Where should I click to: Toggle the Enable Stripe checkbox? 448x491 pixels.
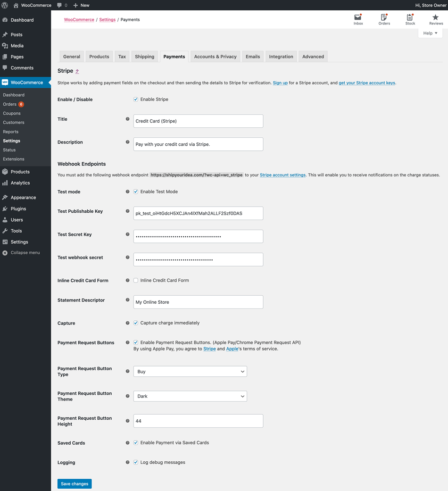pos(136,99)
